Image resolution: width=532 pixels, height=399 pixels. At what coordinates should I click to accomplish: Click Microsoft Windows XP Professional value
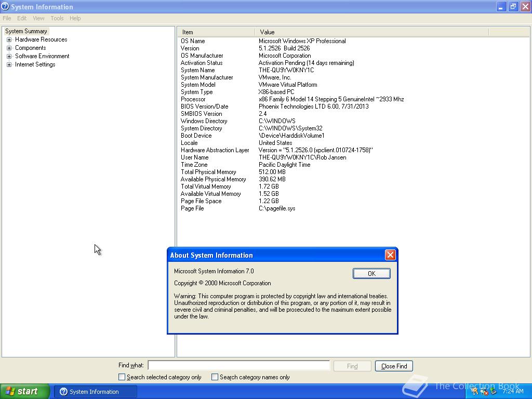coord(302,41)
